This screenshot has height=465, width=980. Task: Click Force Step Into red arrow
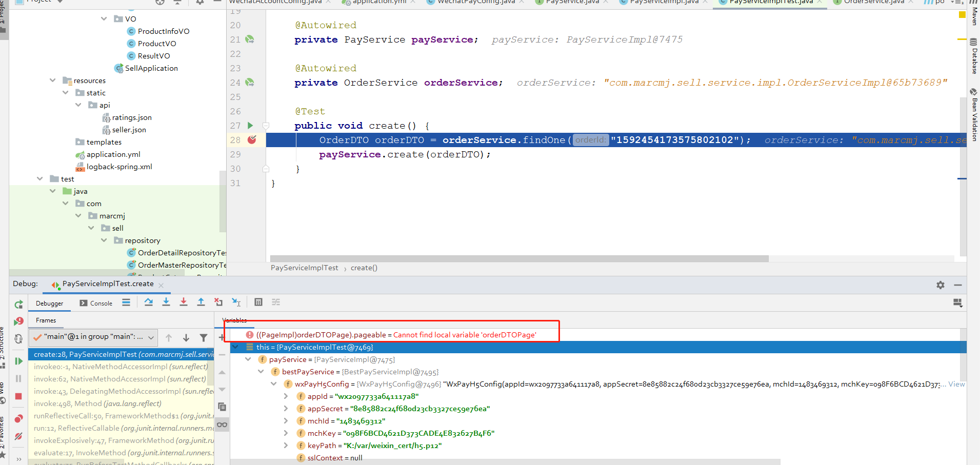(x=184, y=302)
